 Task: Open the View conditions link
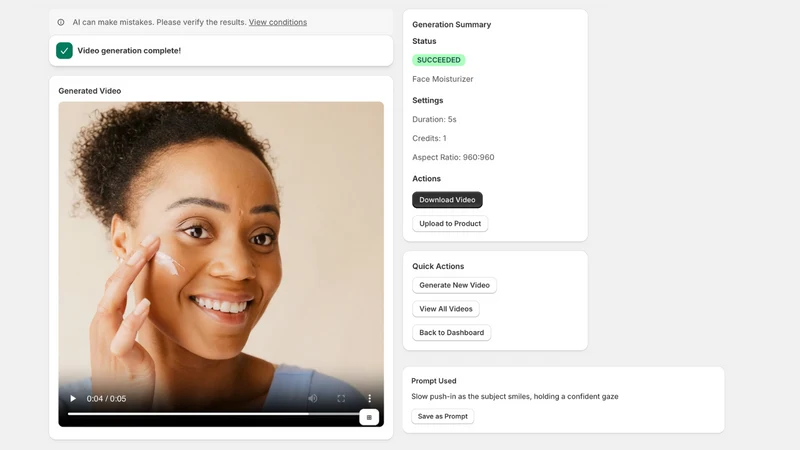pyautogui.click(x=278, y=22)
